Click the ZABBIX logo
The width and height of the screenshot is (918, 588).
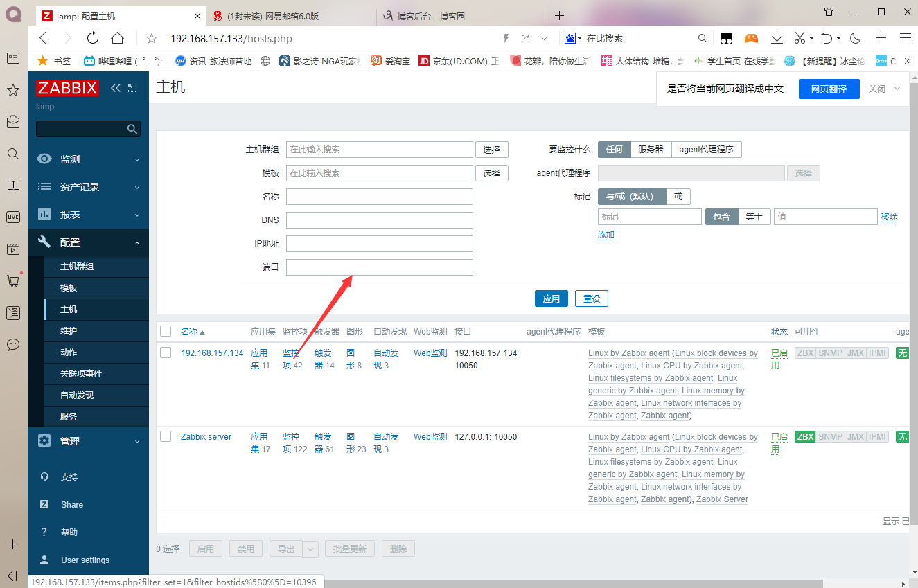68,88
